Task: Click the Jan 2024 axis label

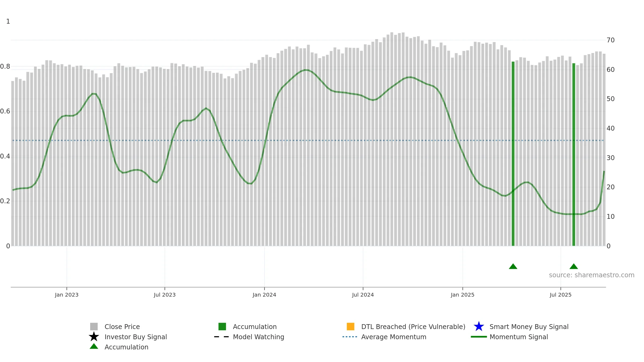Action: click(x=264, y=295)
